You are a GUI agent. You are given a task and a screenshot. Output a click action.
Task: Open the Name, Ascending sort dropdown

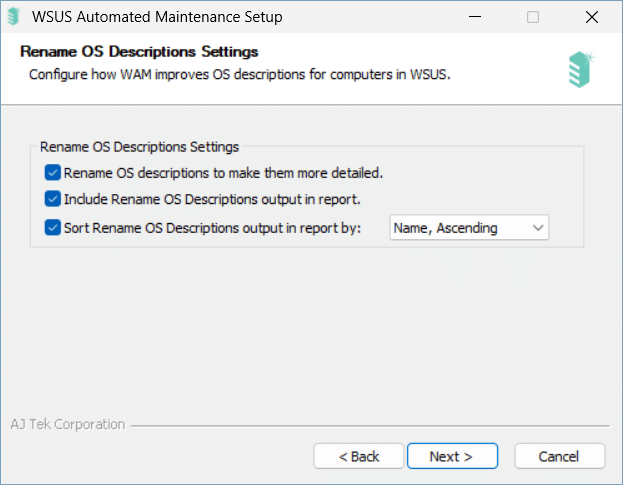click(x=469, y=228)
